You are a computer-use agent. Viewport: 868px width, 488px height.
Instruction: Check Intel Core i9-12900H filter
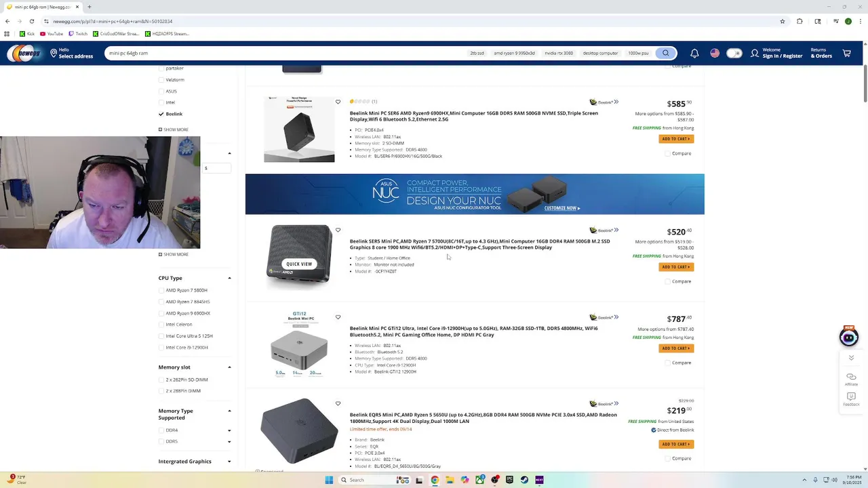click(161, 347)
